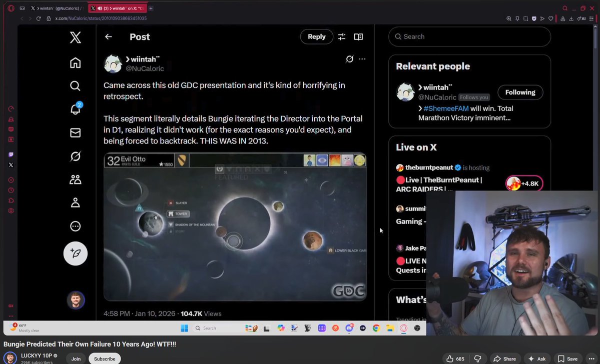Open the #ShemeeFAM hashtag link

pos(446,108)
